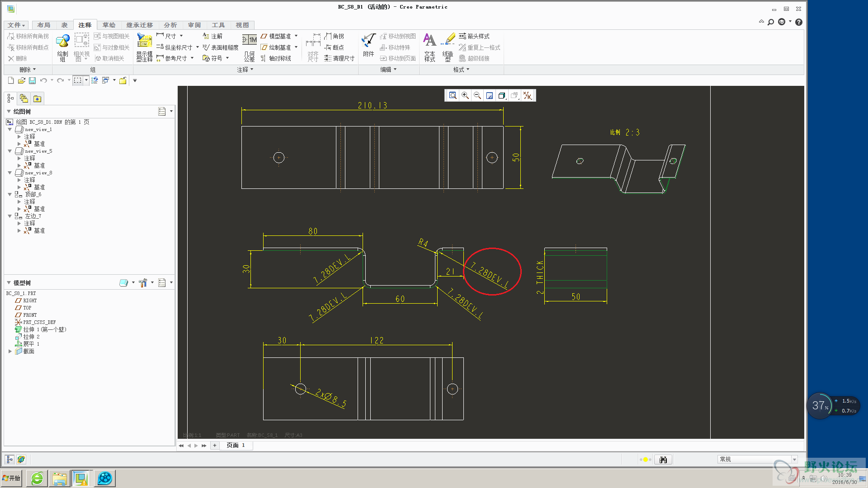The width and height of the screenshot is (868, 488).
Task: Switch to the 视图 (View) tab
Action: [x=242, y=25]
